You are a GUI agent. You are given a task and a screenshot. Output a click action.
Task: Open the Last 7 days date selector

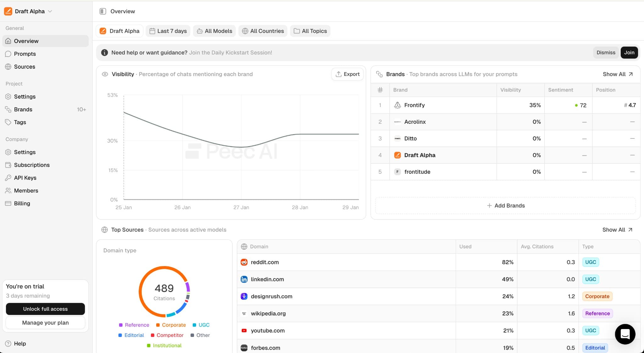click(168, 31)
